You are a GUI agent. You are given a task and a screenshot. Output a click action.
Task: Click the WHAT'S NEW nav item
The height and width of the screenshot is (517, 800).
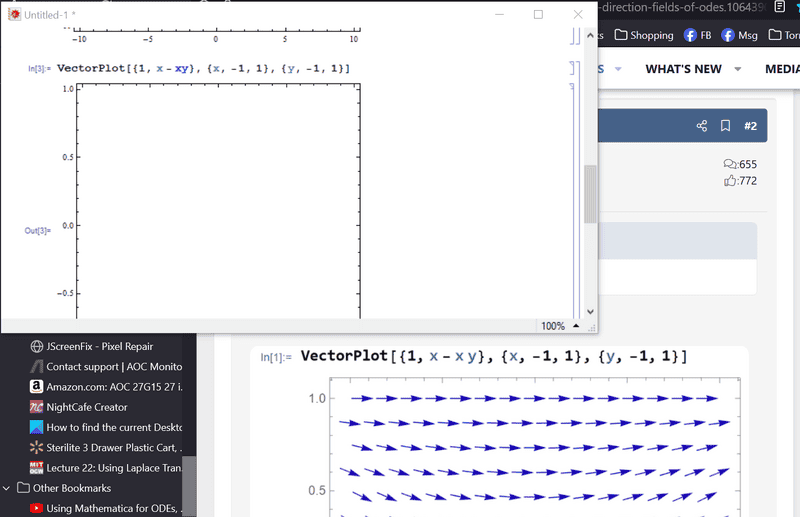pos(683,69)
